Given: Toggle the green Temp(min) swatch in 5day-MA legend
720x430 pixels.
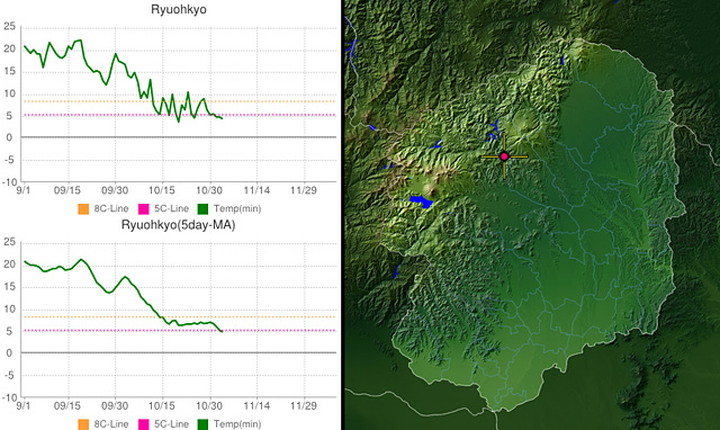Looking at the screenshot, I should click(x=202, y=424).
